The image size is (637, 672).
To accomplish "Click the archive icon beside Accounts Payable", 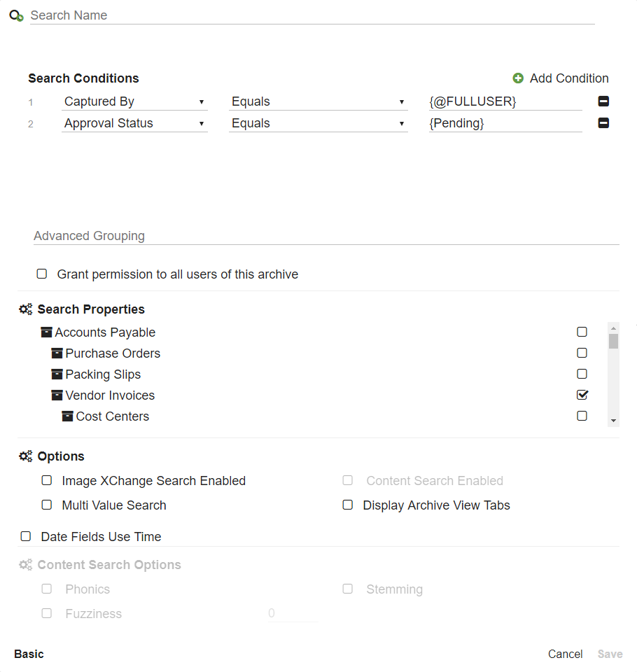I will click(47, 331).
